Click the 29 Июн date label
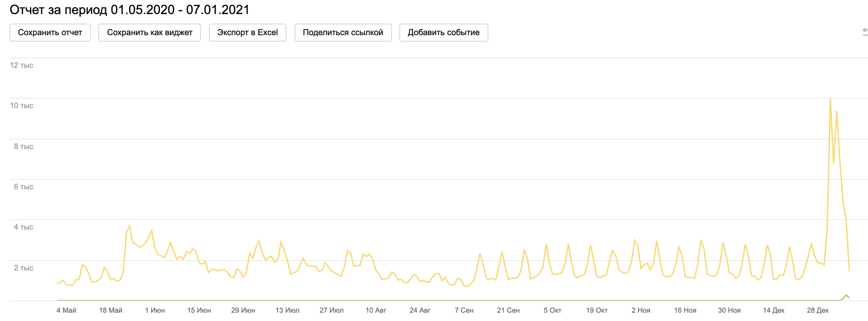 (243, 310)
